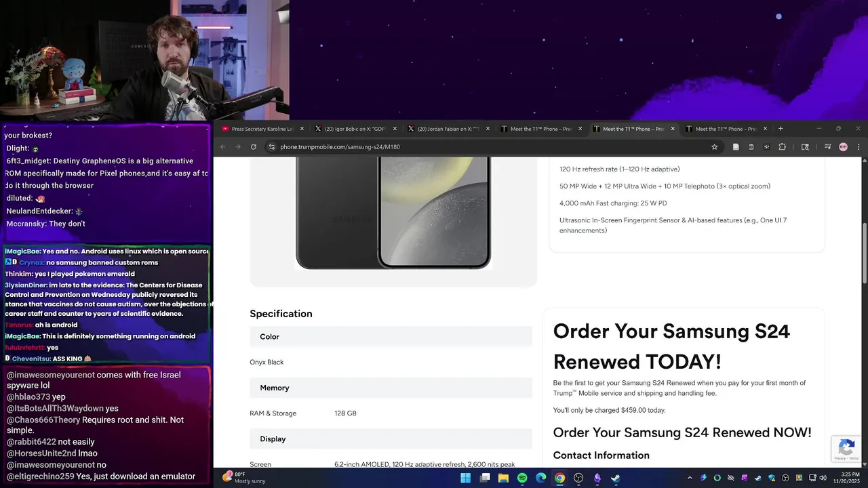Image resolution: width=868 pixels, height=488 pixels.
Task: Click the 4,000 mAh Fast charging line
Action: click(613, 203)
